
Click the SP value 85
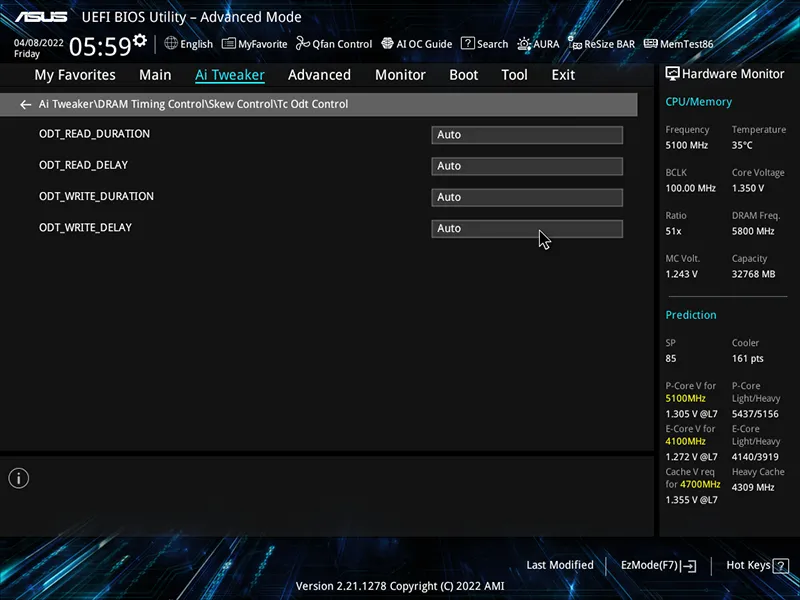[671, 359]
